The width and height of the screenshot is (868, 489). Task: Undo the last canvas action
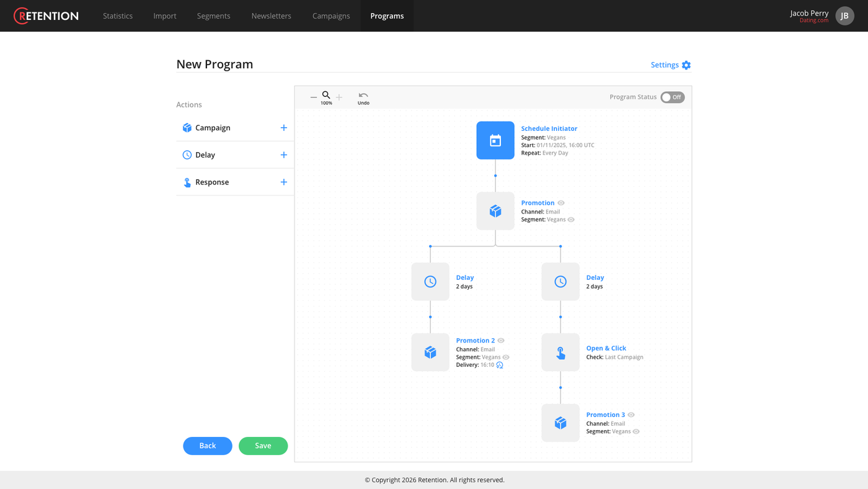(363, 98)
